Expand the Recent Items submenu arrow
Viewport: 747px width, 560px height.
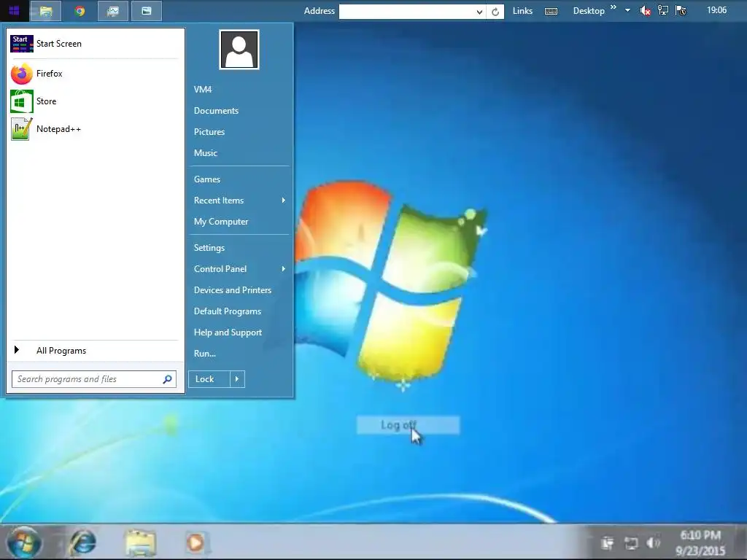pos(284,201)
